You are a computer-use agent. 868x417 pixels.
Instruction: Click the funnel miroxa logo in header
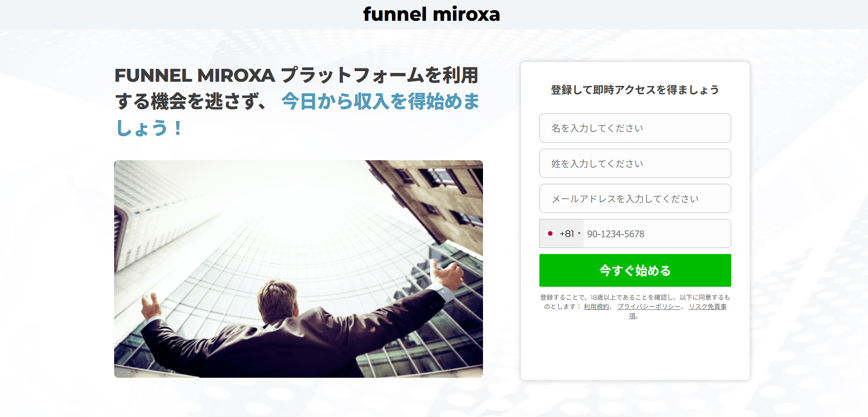coord(431,14)
